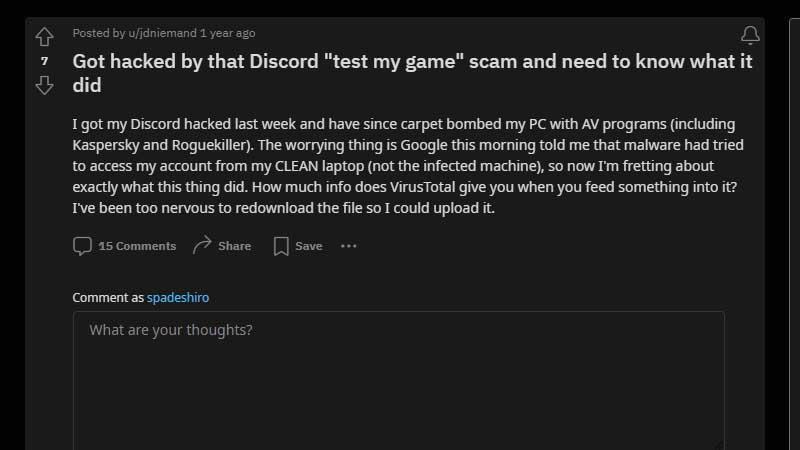Click the comment box resize handle
This screenshot has height=450, width=800.
718,445
